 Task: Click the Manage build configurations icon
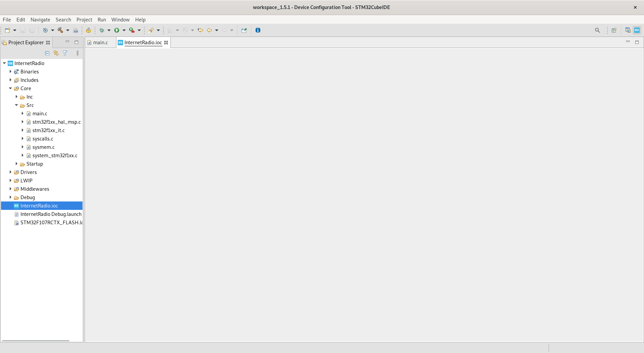(x=45, y=30)
